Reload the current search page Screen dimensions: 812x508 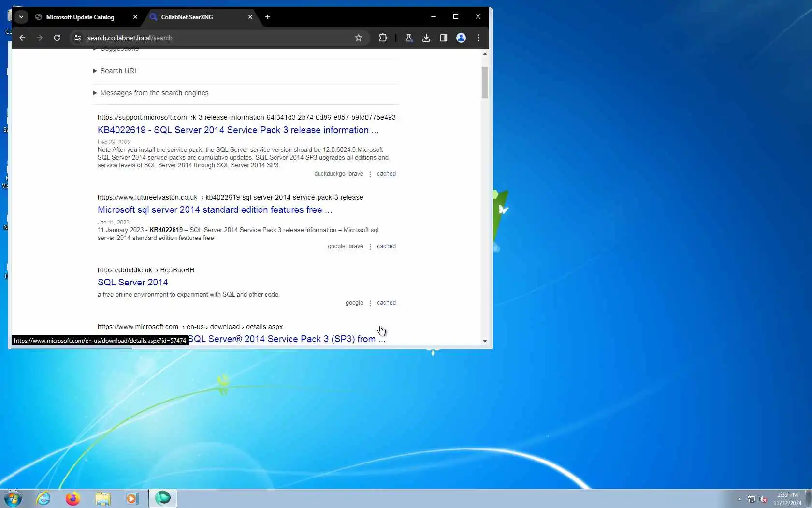coord(57,38)
